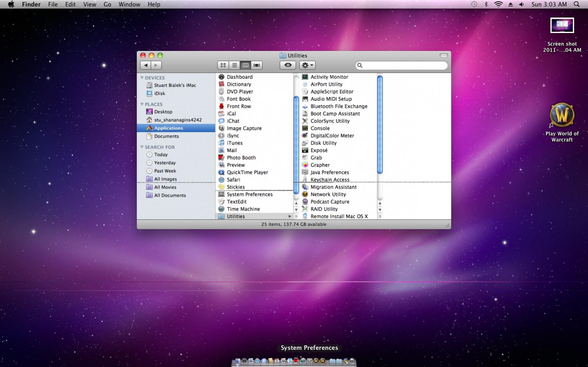Image resolution: width=588 pixels, height=367 pixels.
Task: Select the Time Machine app
Action: coord(243,209)
